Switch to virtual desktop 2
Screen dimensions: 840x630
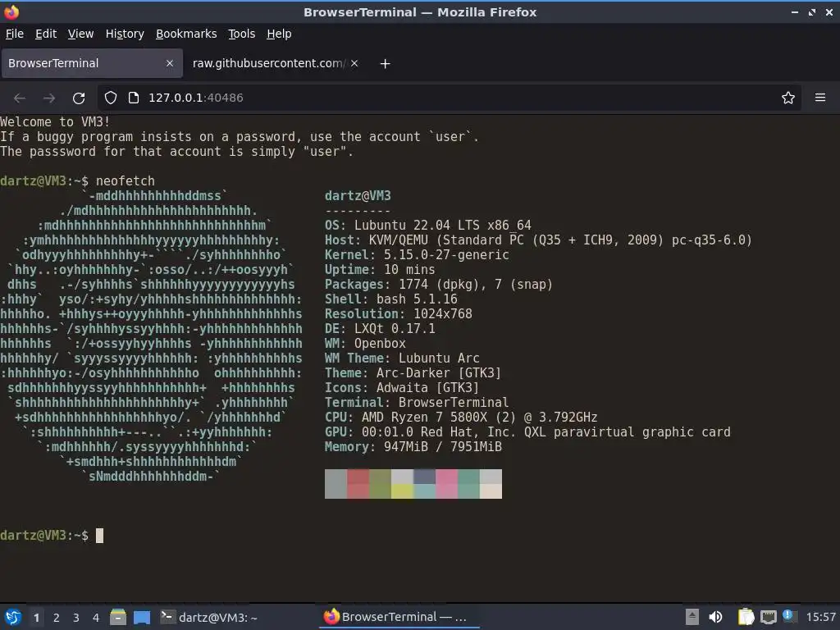click(57, 618)
